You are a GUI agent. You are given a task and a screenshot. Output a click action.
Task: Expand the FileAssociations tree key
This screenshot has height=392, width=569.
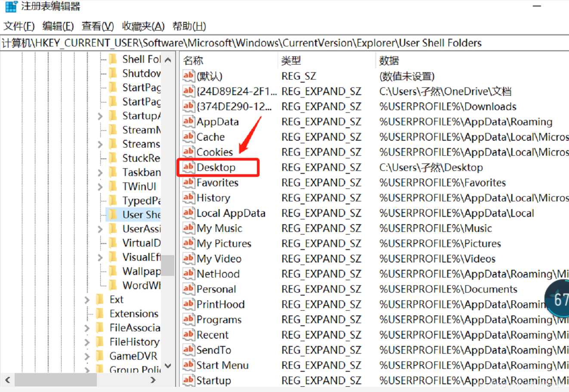[87, 328]
